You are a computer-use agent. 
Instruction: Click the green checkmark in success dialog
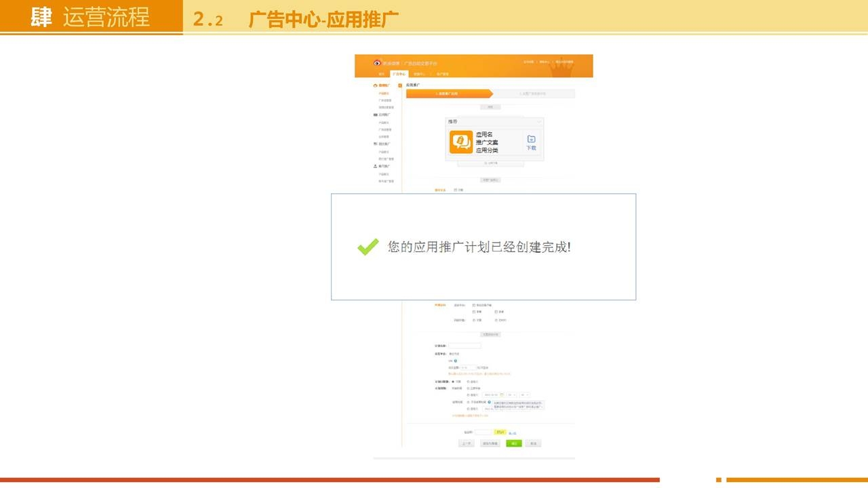(x=368, y=247)
